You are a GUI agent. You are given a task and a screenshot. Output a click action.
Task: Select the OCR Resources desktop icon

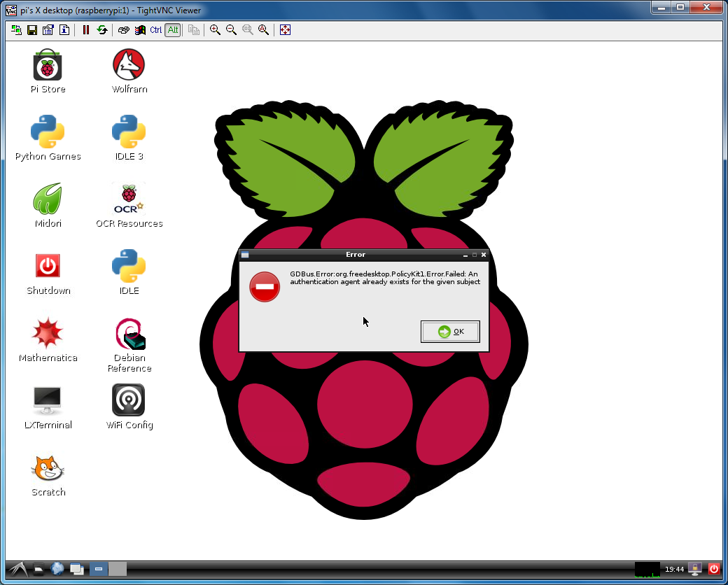pyautogui.click(x=129, y=205)
